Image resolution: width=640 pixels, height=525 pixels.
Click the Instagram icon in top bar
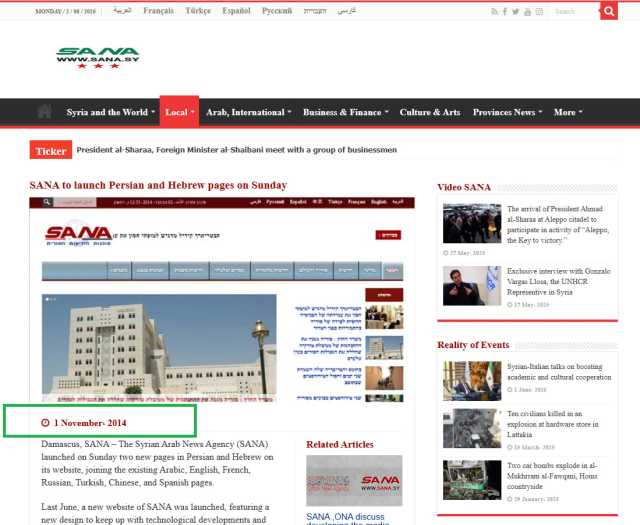coord(539,12)
